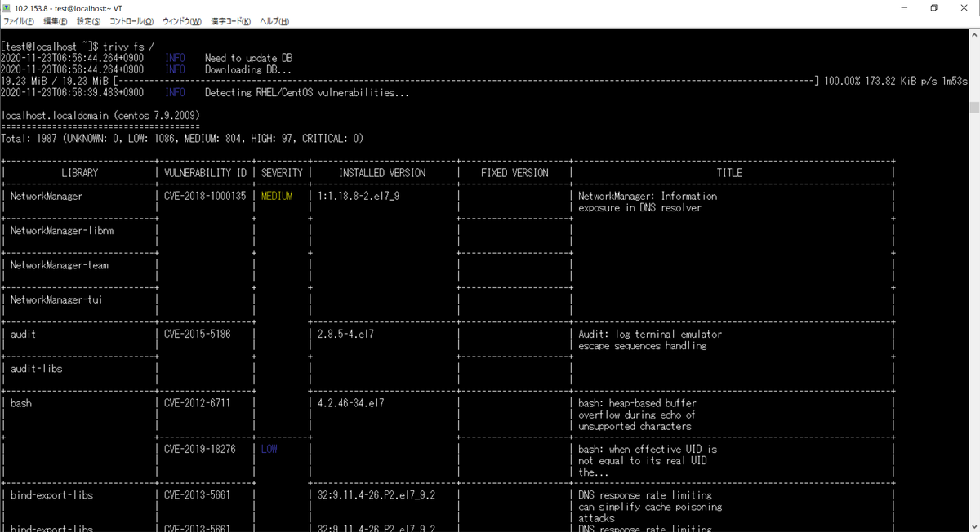This screenshot has width=980, height=532.
Task: Click 'Detecting RHEL/CentOS vulnerabilities...' message
Action: point(306,92)
